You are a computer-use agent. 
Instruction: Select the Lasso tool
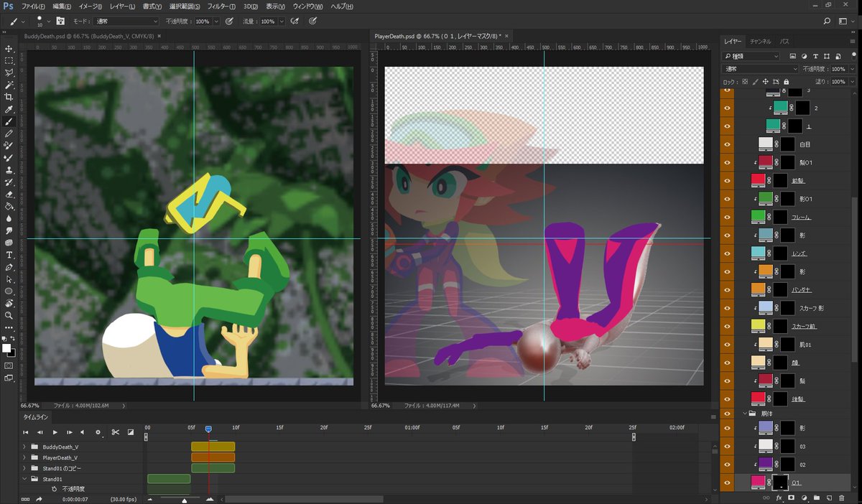click(x=9, y=73)
